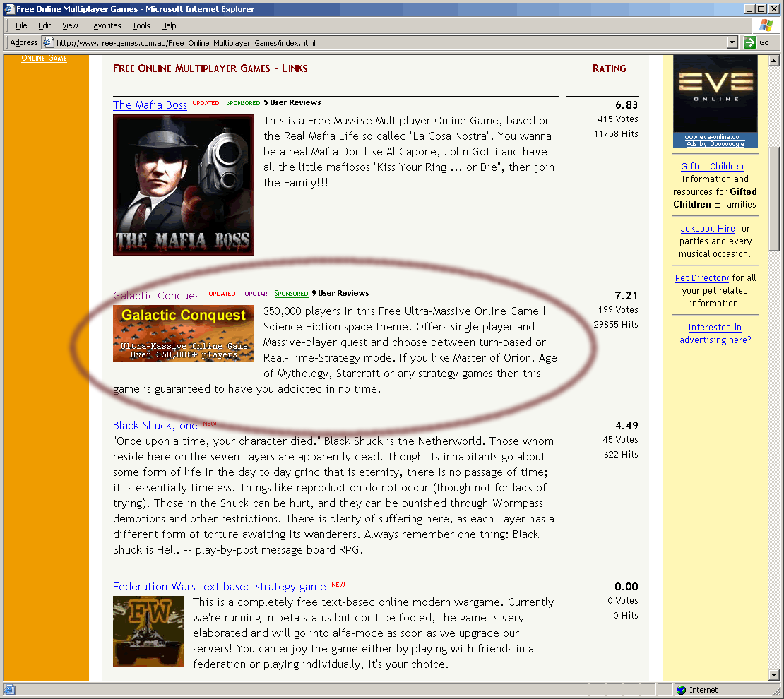Viewport: 784px width, 699px height.
Task: Click the Galactic Conquest banner image
Action: click(x=184, y=333)
